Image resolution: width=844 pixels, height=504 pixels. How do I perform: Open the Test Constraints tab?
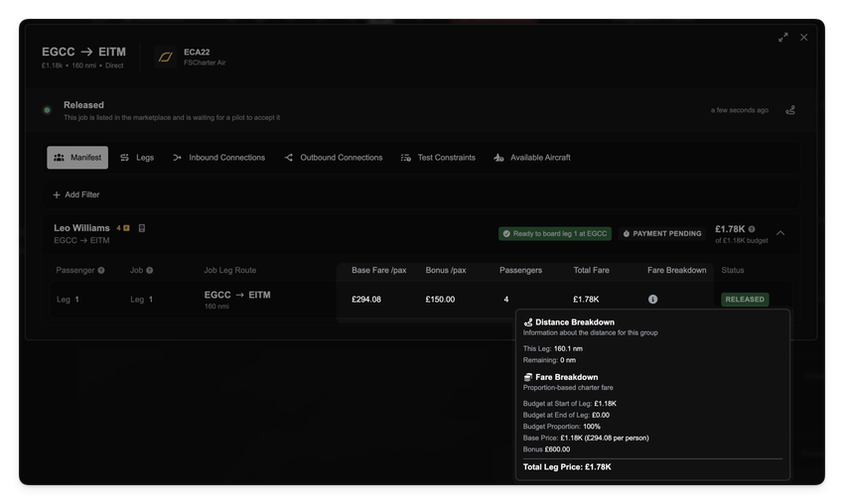pos(438,158)
